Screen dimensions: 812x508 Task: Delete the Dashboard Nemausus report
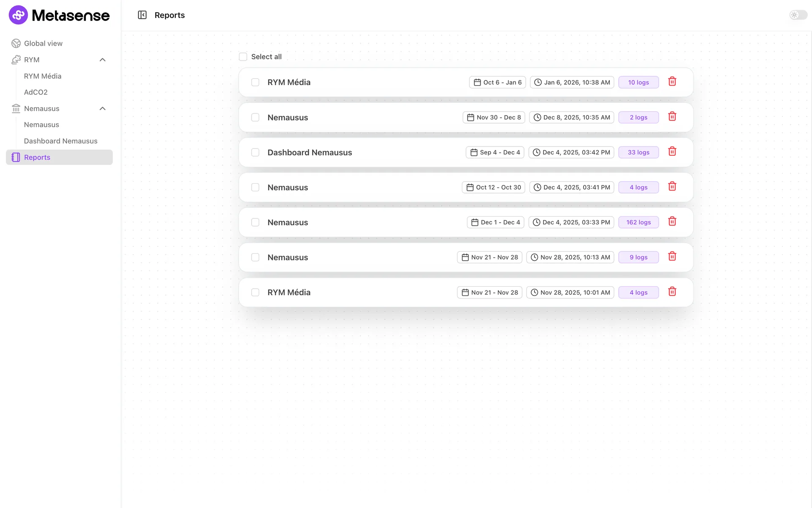tap(672, 152)
